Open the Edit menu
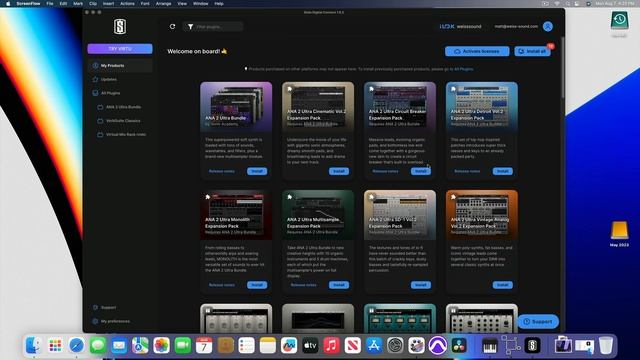Image resolution: width=640 pixels, height=360 pixels. pyautogui.click(x=63, y=4)
